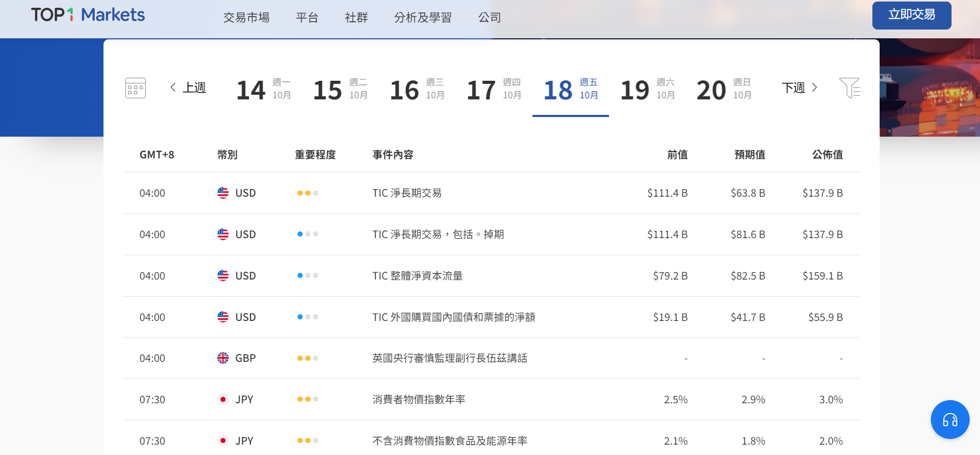The height and width of the screenshot is (455, 980).
Task: Switch to the 17 週四 date tab
Action: (x=494, y=90)
